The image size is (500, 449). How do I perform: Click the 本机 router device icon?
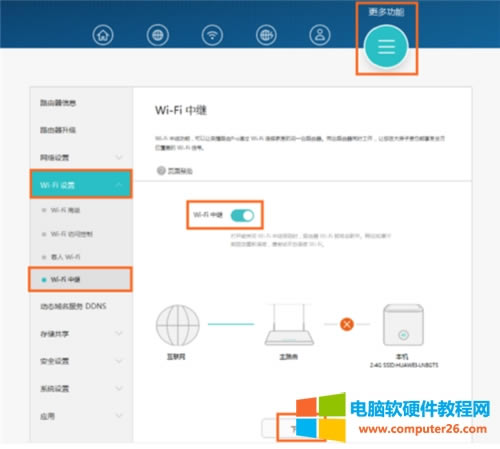pos(403,325)
